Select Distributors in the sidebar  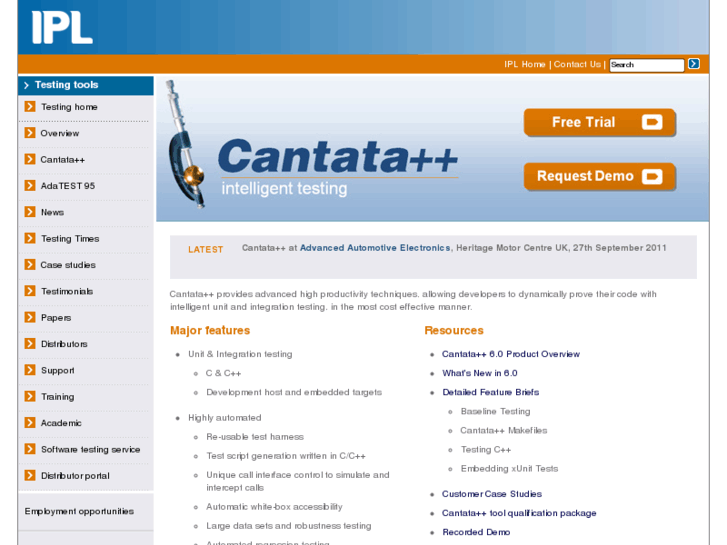click(x=64, y=344)
